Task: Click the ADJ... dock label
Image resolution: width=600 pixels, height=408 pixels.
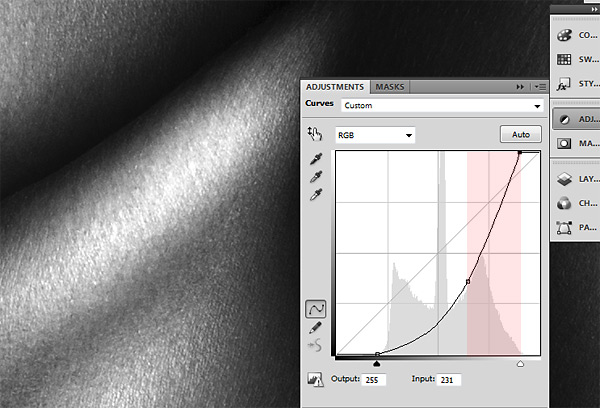Action: click(x=589, y=119)
